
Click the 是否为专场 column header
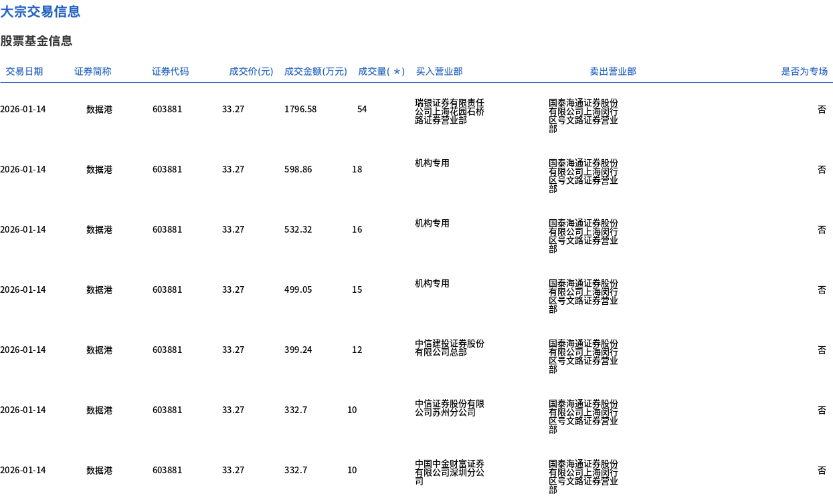click(804, 72)
